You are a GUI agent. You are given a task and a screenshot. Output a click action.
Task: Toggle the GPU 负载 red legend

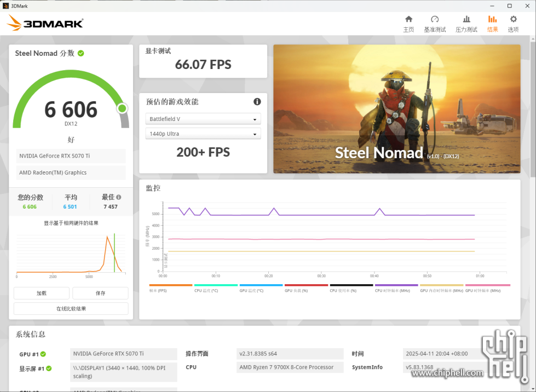pyautogui.click(x=306, y=288)
